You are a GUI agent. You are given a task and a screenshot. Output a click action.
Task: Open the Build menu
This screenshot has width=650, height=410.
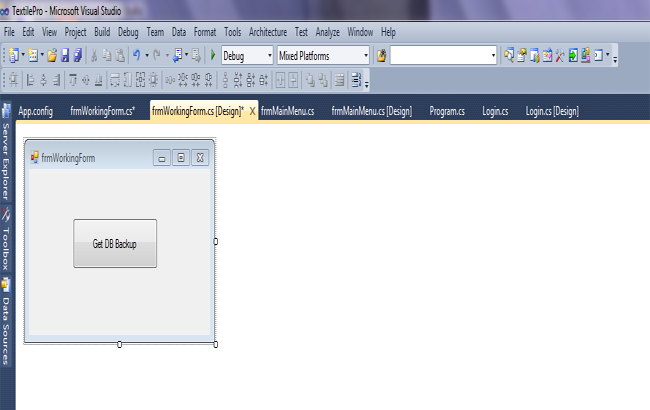point(102,32)
